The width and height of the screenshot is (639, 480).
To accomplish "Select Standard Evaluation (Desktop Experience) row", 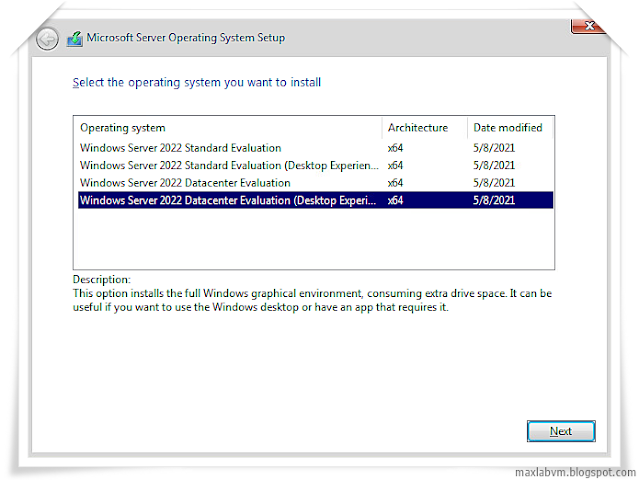I will pyautogui.click(x=315, y=165).
